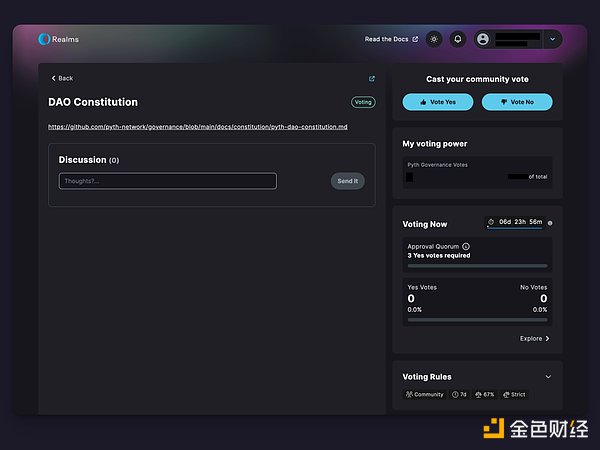Expand the wallet account dropdown arrow
Viewport: 600px width, 450px height.
click(x=553, y=39)
